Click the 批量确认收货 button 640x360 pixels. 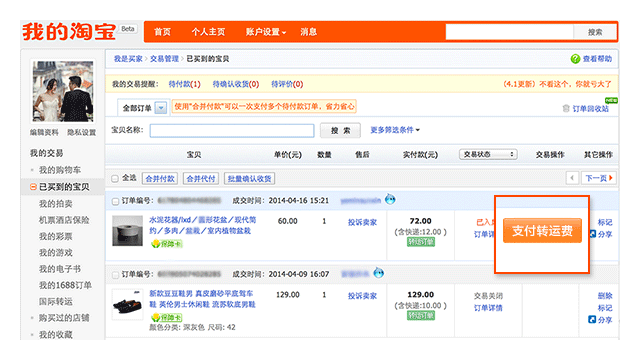click(249, 178)
